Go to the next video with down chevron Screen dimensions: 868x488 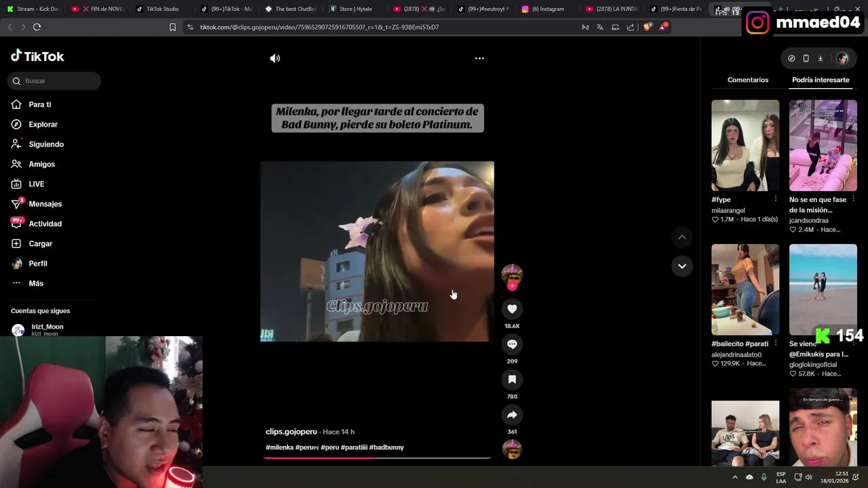click(682, 266)
